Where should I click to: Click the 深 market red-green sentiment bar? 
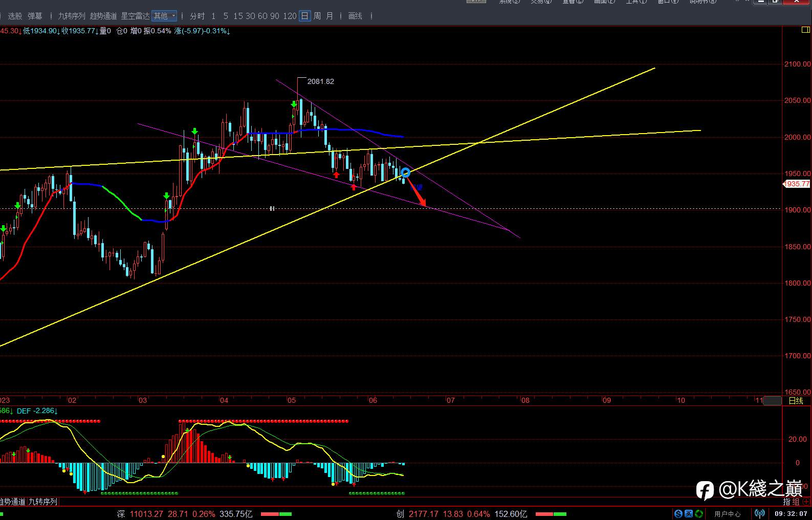click(x=276, y=514)
